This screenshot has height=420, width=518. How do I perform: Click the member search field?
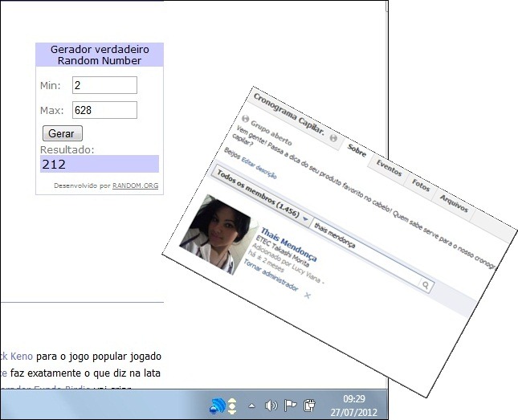coord(365,252)
